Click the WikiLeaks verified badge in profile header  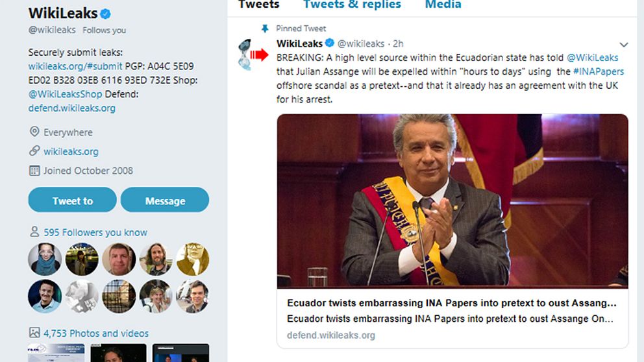click(x=105, y=14)
